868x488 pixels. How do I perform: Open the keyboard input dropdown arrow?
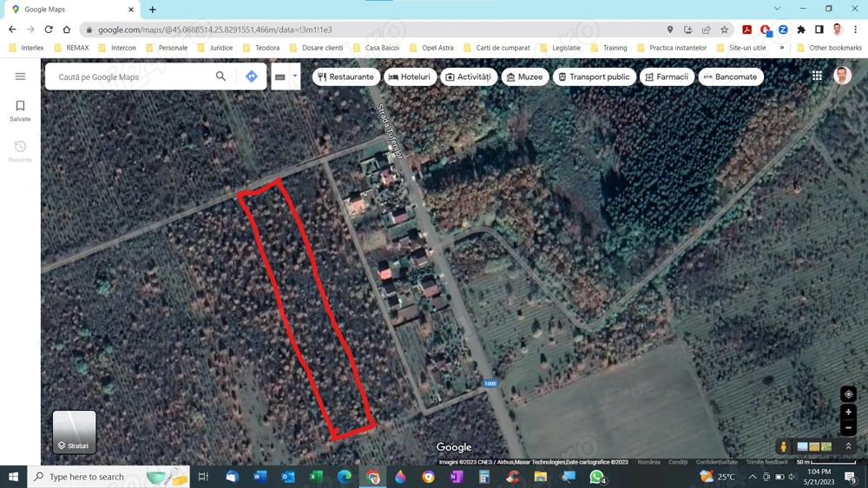coord(294,76)
